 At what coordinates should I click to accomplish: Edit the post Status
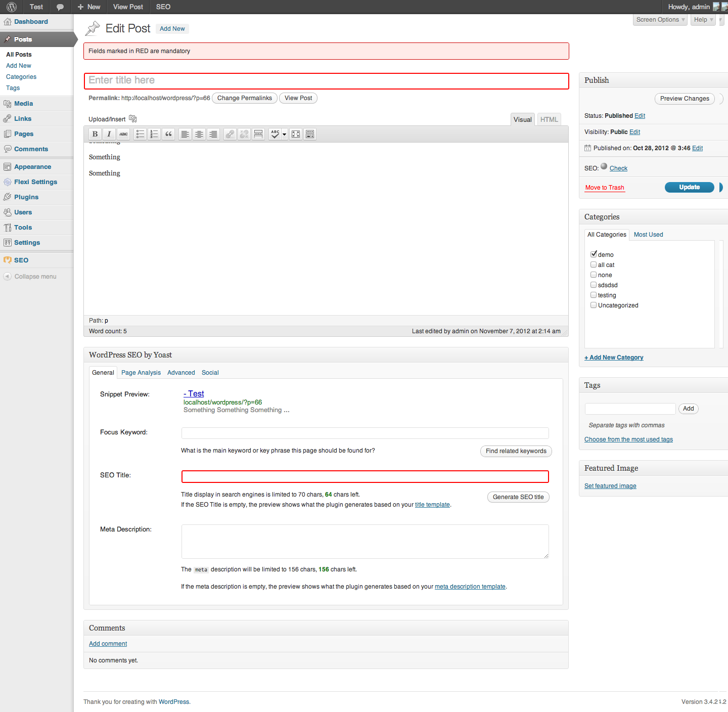pos(640,116)
